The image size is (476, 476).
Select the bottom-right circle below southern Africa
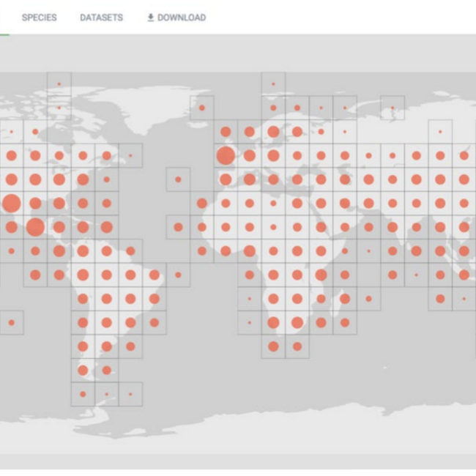(x=297, y=346)
